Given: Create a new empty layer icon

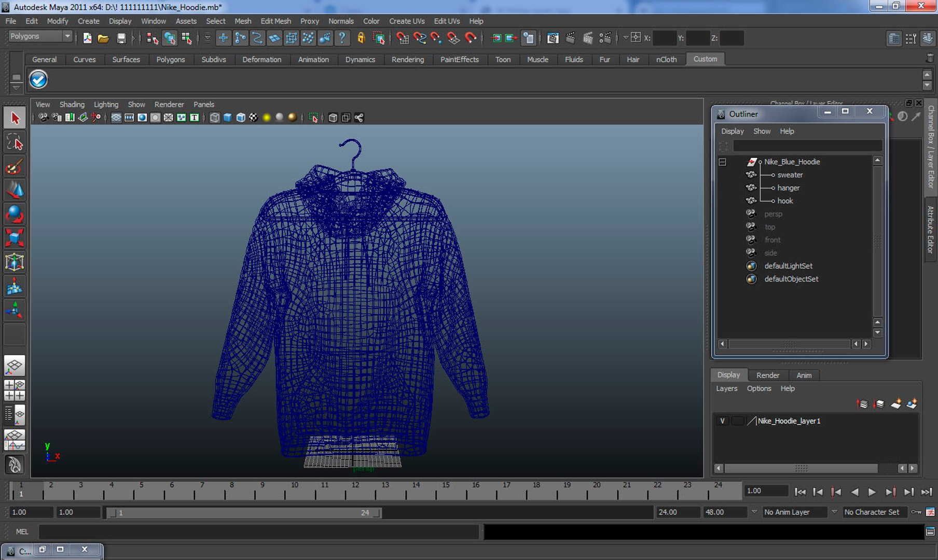Looking at the screenshot, I should coord(896,403).
